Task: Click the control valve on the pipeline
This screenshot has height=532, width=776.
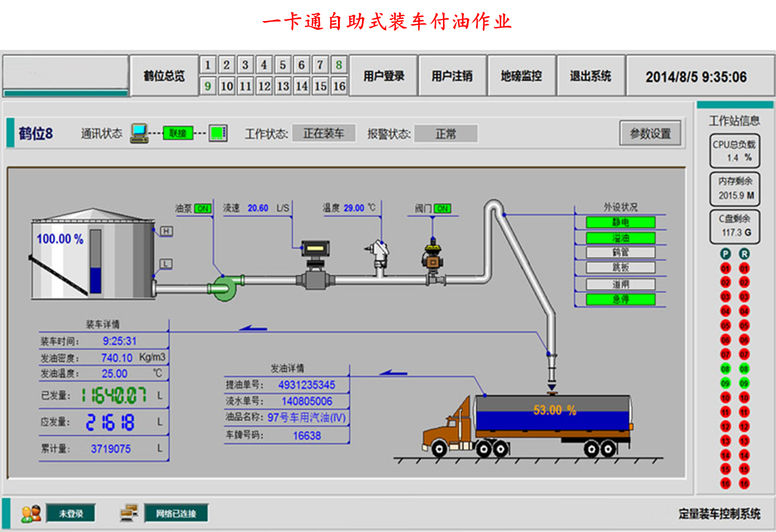Action: (432, 260)
